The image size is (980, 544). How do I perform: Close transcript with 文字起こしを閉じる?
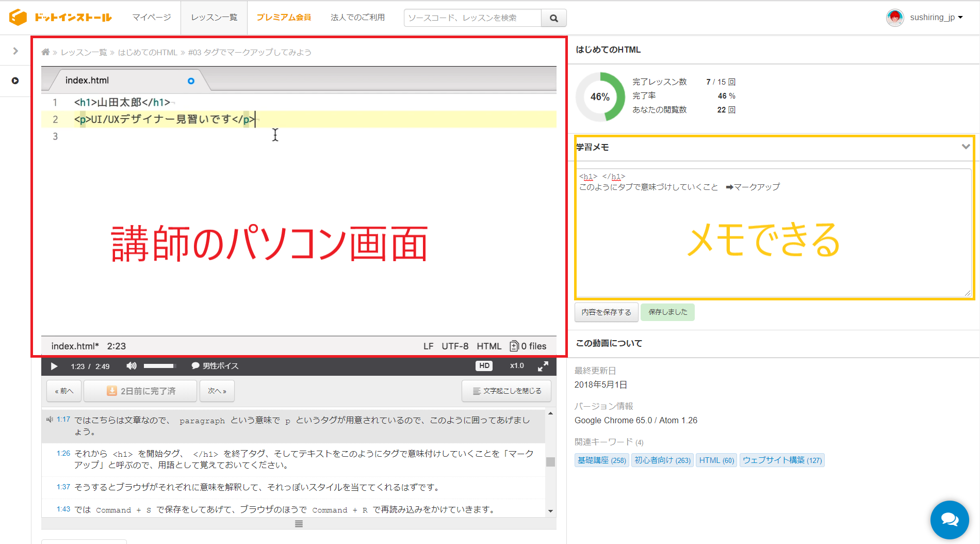[507, 391]
